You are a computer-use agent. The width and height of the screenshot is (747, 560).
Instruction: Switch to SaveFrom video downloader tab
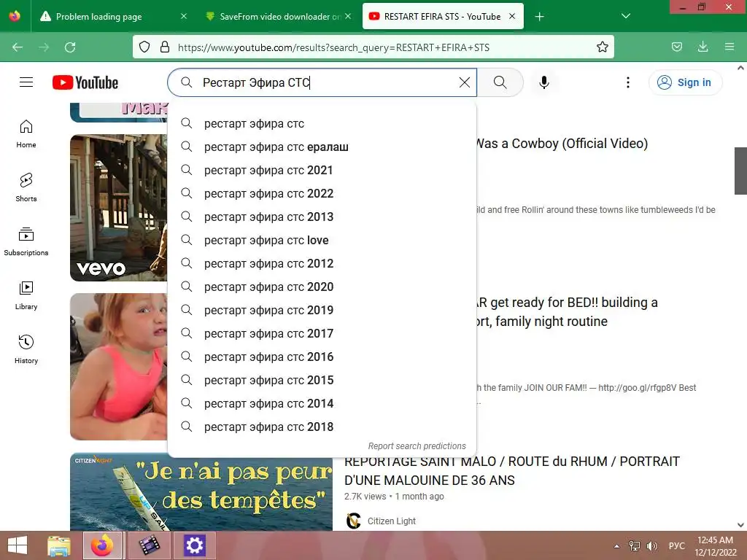point(279,17)
